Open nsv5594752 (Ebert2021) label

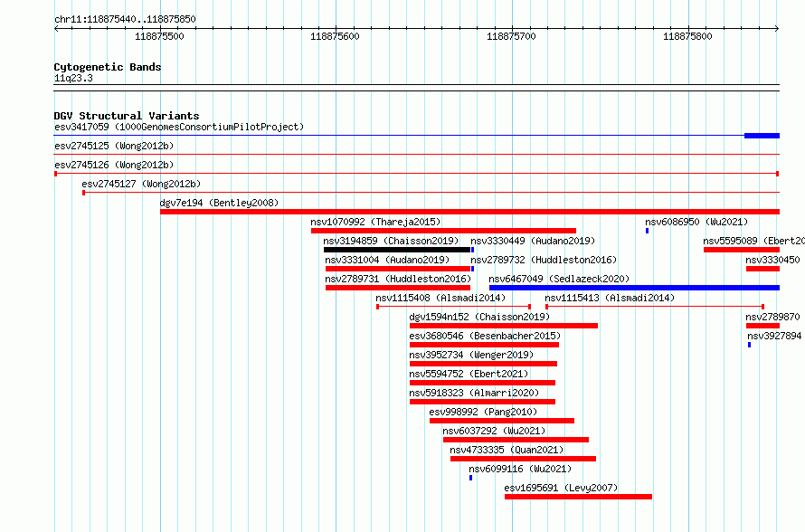coord(469,374)
